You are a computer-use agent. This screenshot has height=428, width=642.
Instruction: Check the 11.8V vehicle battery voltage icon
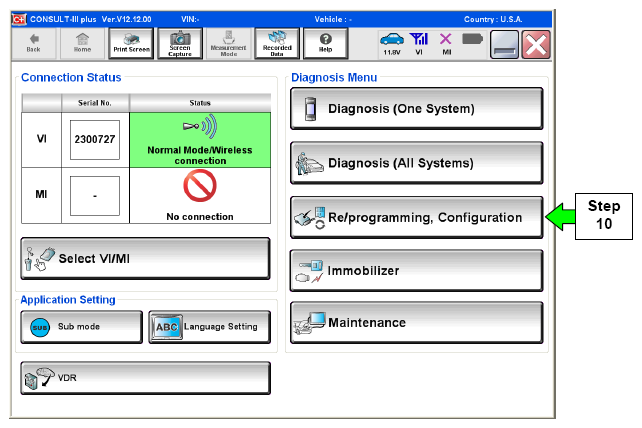pyautogui.click(x=391, y=42)
